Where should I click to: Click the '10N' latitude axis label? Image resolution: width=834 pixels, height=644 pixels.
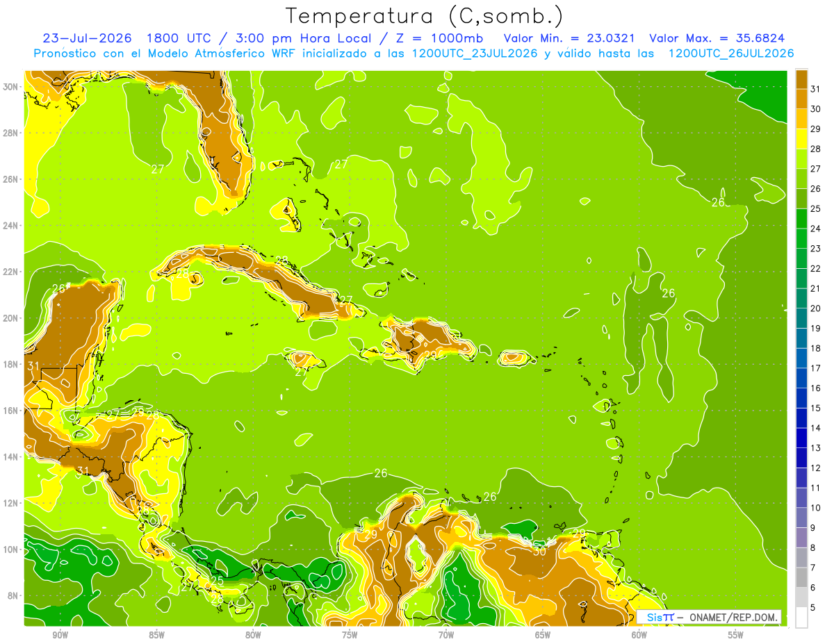10,550
